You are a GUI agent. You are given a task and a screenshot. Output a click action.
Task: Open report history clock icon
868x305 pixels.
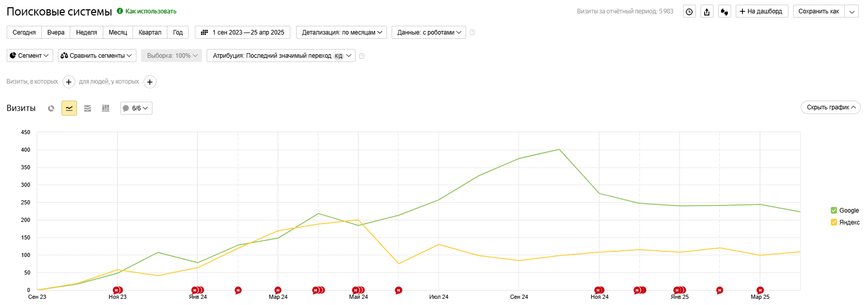point(689,11)
